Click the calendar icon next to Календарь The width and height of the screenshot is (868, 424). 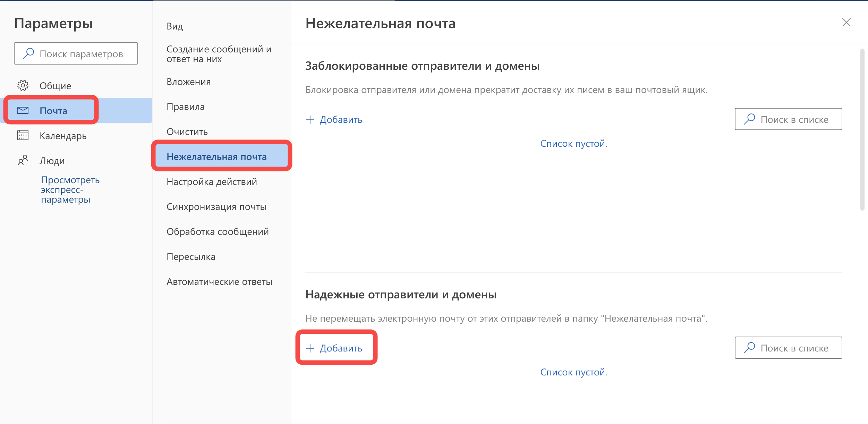[x=23, y=135]
